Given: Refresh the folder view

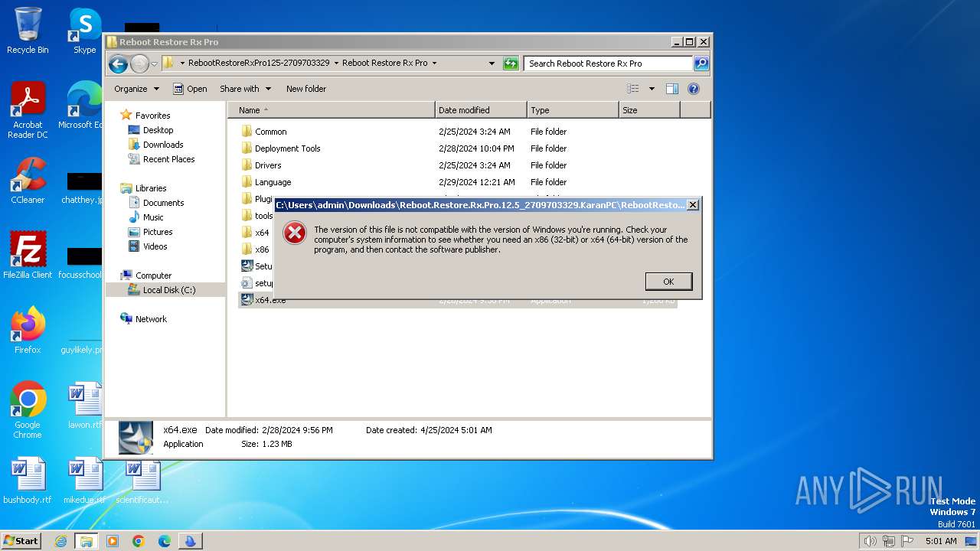Looking at the screenshot, I should (511, 64).
